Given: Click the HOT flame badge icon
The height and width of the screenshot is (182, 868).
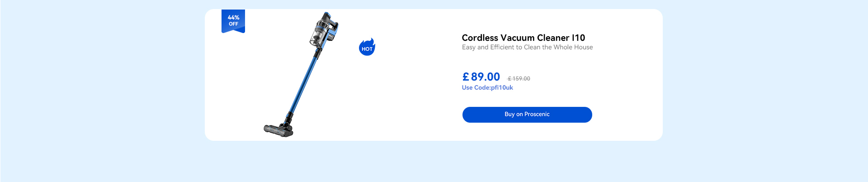Looking at the screenshot, I should [x=367, y=47].
